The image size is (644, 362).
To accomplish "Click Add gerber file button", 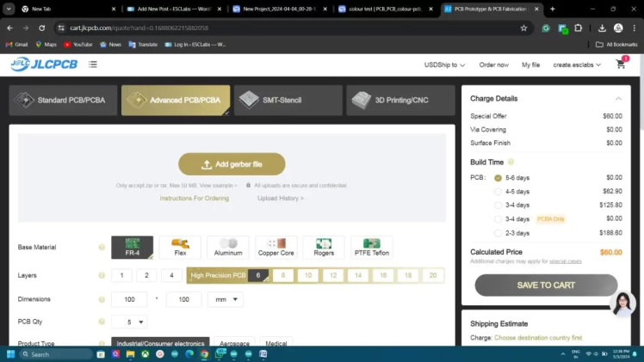I will click(x=232, y=164).
